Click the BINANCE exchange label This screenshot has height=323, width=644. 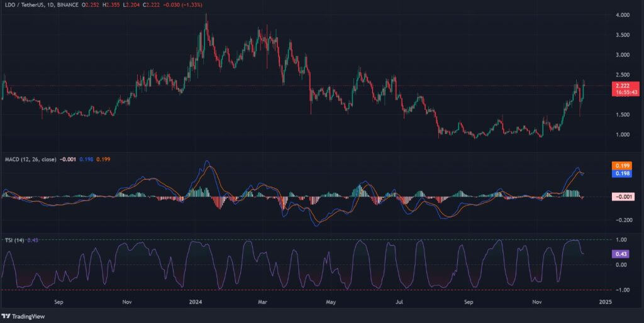[69, 4]
